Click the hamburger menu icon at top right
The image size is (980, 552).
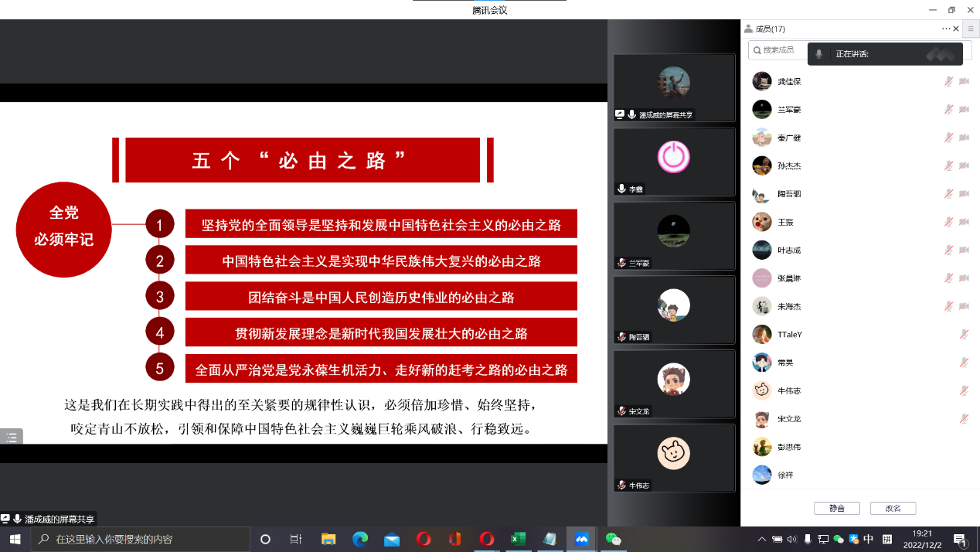click(x=971, y=29)
